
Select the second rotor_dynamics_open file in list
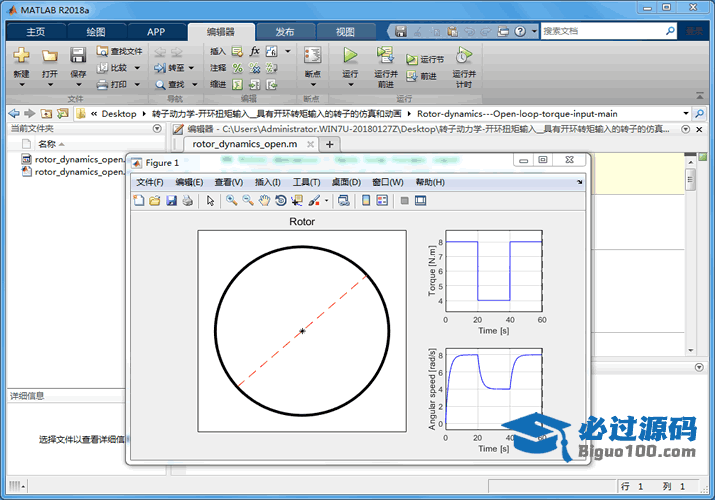pyautogui.click(x=73, y=172)
